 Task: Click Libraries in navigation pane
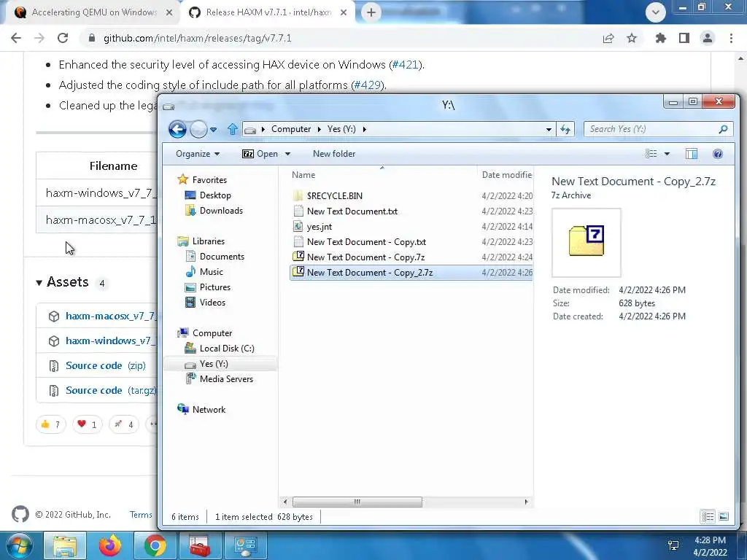click(208, 241)
